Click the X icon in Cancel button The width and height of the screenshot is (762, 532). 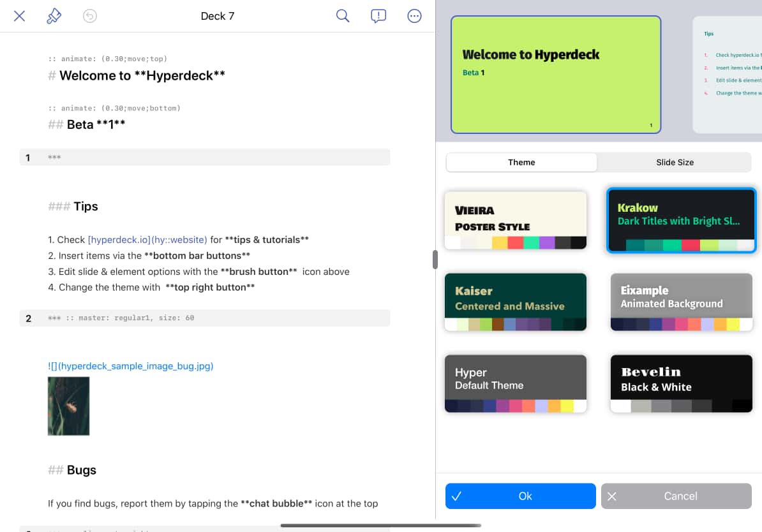pos(612,496)
